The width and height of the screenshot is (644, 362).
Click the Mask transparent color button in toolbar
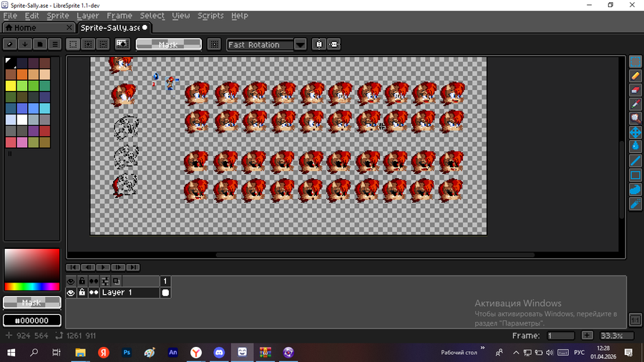point(168,44)
